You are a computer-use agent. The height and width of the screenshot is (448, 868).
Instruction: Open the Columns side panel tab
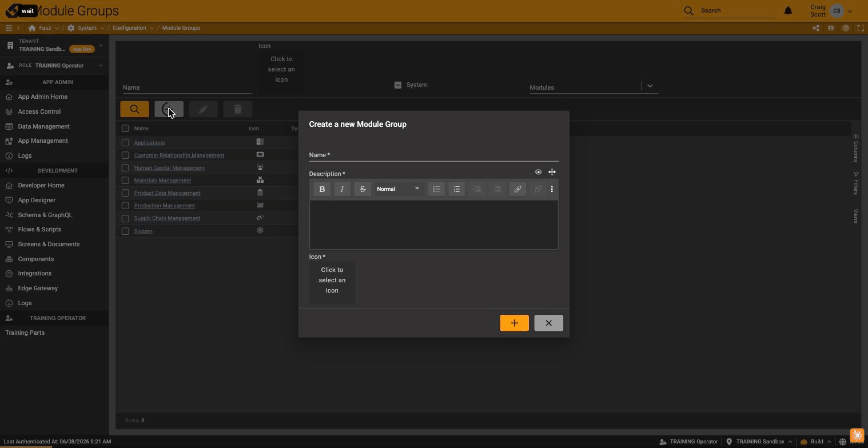click(856, 148)
